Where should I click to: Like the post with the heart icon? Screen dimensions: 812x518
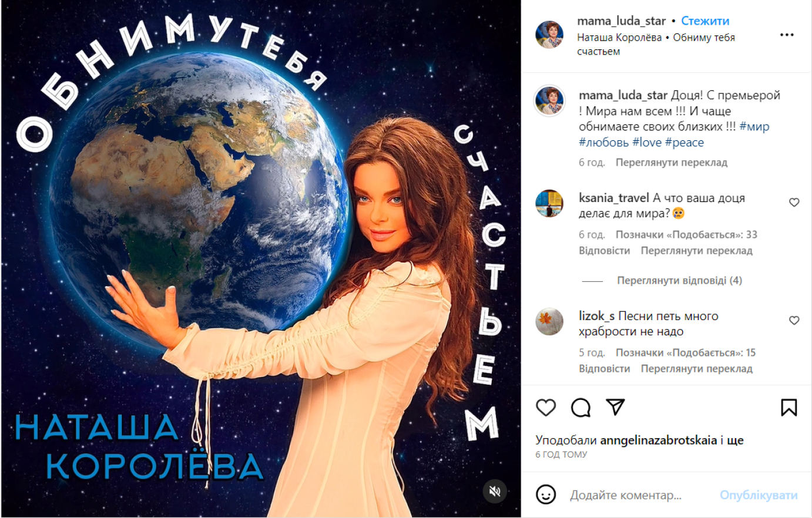[546, 408]
